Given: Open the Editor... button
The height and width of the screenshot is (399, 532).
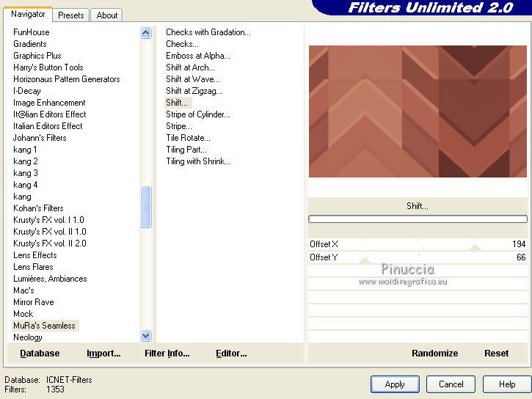Looking at the screenshot, I should pyautogui.click(x=231, y=354).
